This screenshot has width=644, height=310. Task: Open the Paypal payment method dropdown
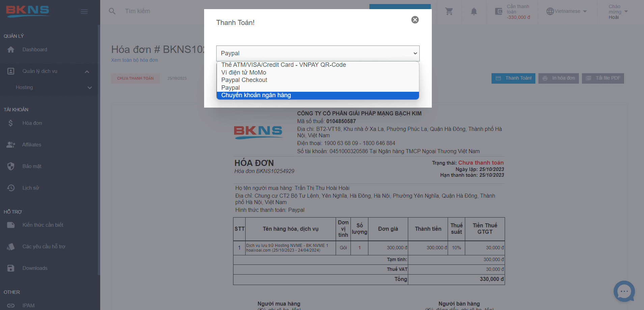click(x=318, y=53)
